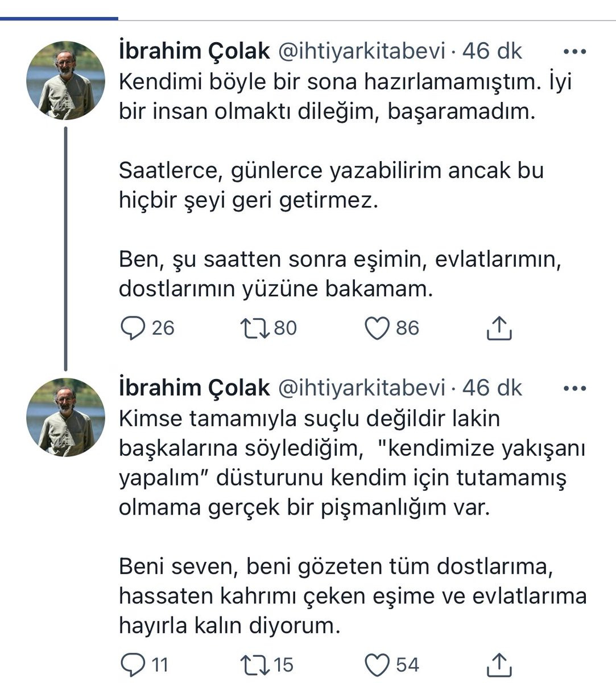
Task: Open the share icon under the second tweet
Action: pos(500,662)
